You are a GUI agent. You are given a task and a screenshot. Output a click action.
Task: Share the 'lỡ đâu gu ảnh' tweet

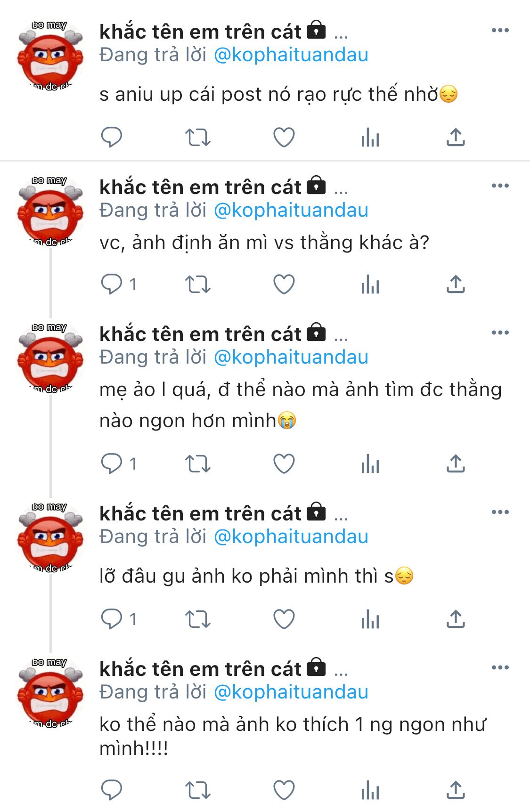click(x=456, y=619)
